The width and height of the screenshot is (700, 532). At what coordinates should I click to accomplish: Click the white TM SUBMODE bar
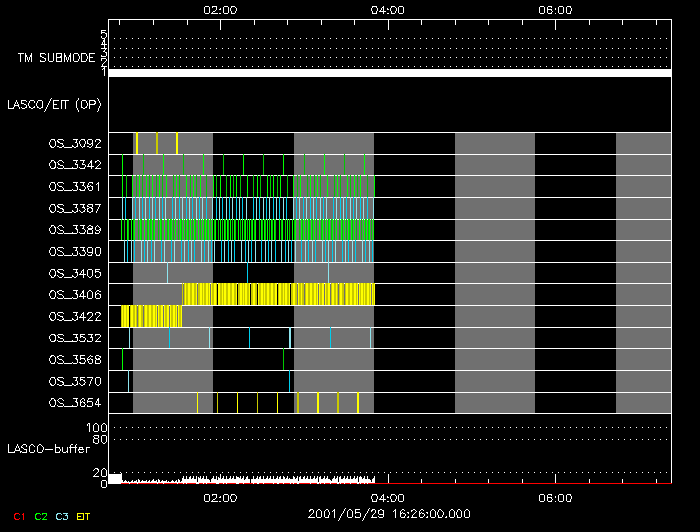click(x=389, y=73)
